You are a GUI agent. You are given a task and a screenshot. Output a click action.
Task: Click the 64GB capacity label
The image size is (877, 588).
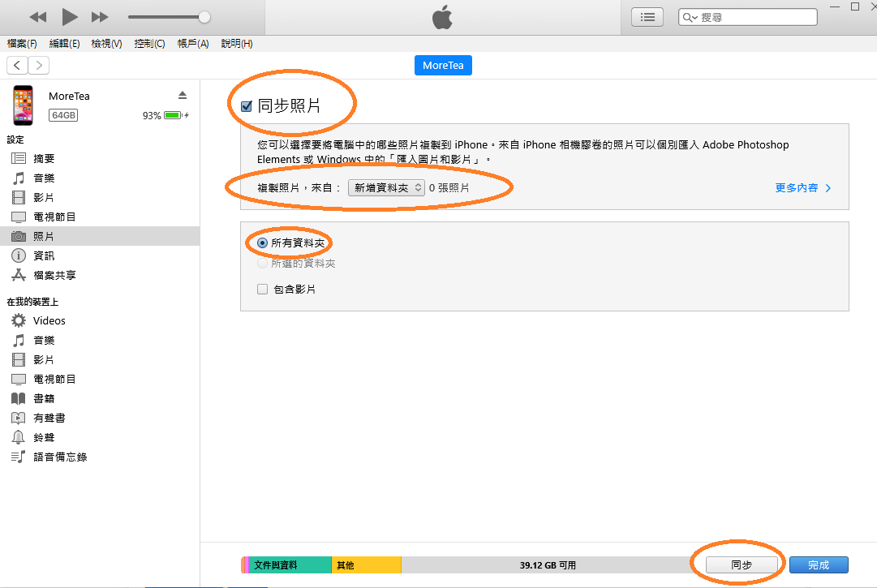click(63, 115)
